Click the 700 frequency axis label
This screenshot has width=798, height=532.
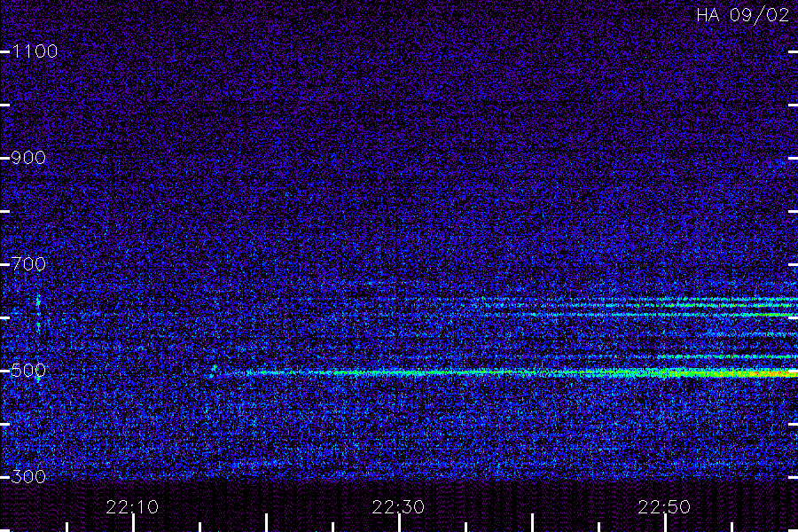pos(28,264)
